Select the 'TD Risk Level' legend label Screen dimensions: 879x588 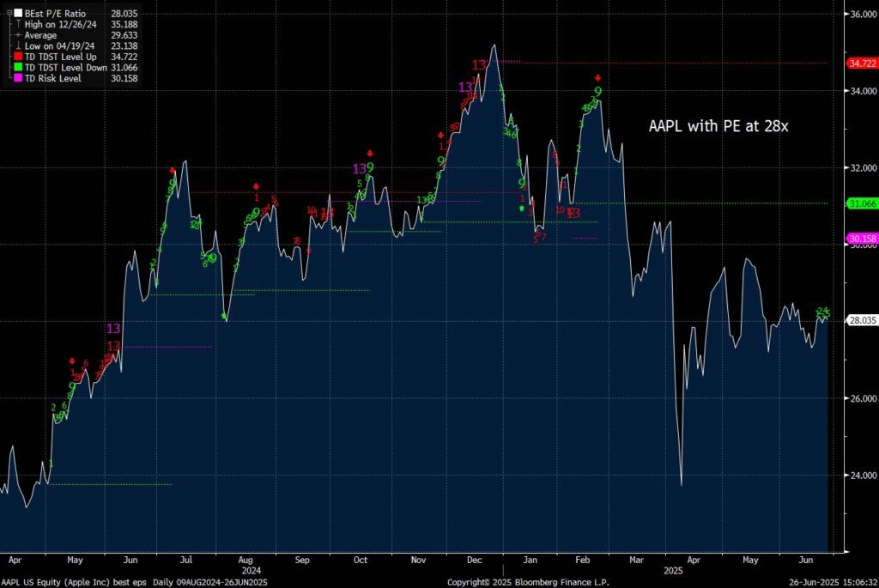pos(52,78)
